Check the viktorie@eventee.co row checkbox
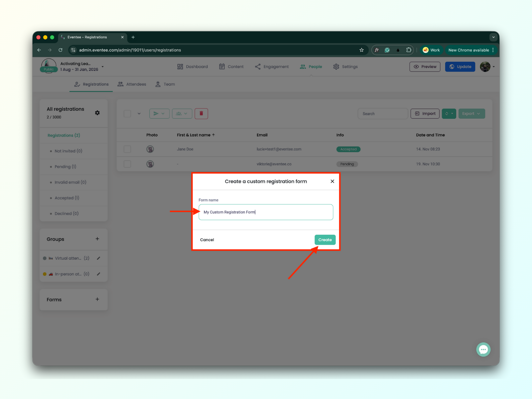Viewport: 532px width, 399px height. pyautogui.click(x=127, y=164)
